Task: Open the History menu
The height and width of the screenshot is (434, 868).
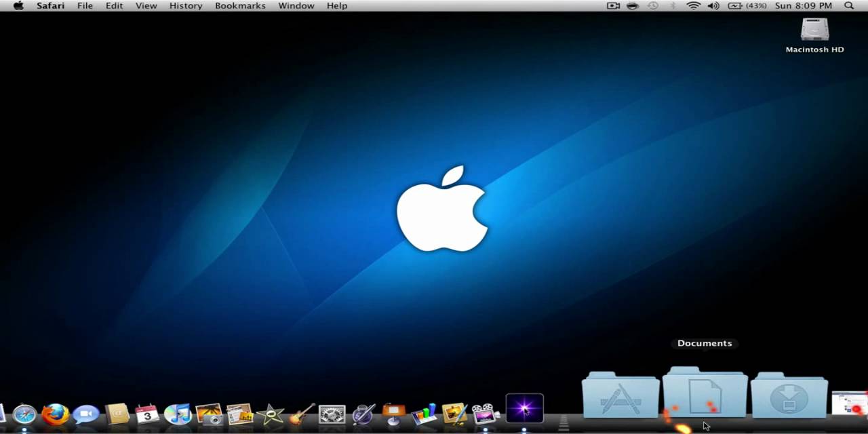Action: click(186, 5)
